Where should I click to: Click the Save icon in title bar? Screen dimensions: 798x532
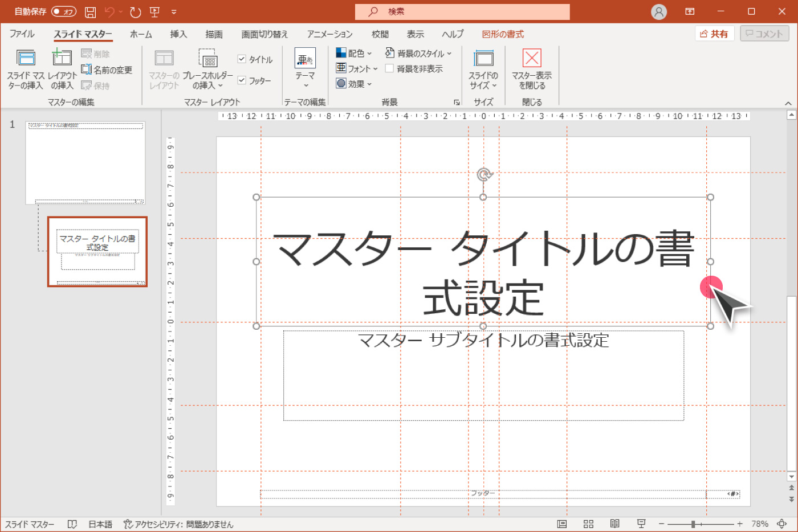click(x=90, y=11)
